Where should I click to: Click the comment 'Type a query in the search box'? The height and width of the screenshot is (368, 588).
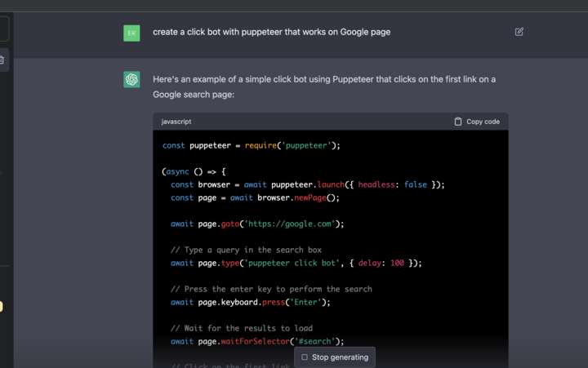[246, 250]
